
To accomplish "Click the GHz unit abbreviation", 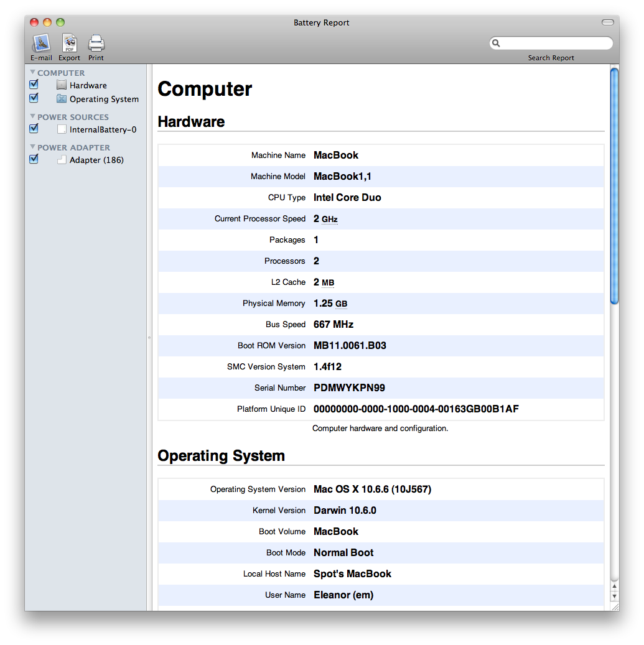I will 330,220.
